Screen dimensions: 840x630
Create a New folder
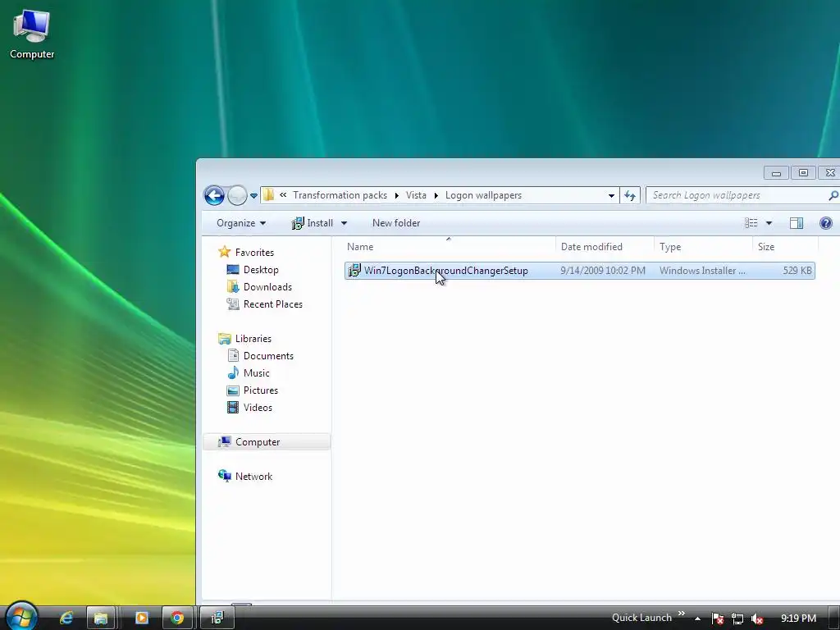point(396,223)
